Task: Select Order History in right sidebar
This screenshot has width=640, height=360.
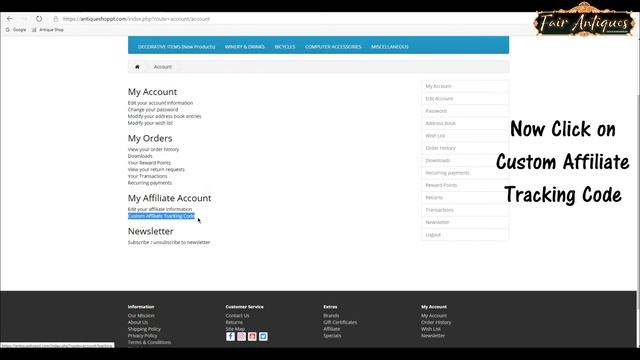Action: click(465, 148)
